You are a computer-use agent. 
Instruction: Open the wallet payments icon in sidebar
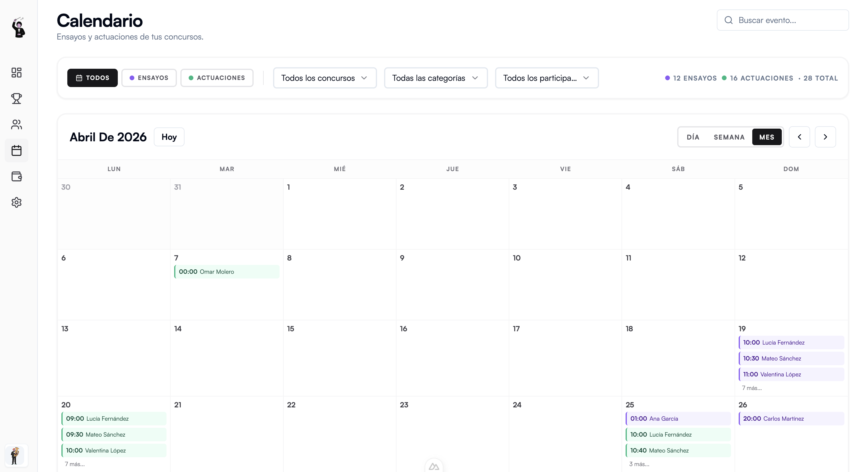17,176
